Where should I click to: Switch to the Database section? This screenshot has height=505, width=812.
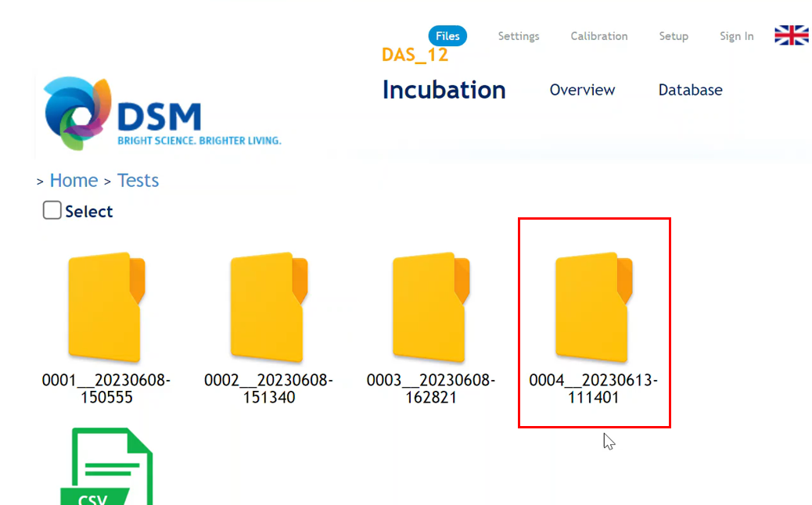690,90
